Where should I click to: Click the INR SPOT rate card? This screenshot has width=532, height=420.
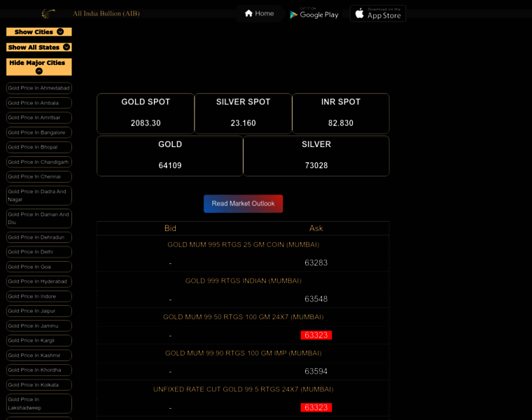pyautogui.click(x=341, y=113)
